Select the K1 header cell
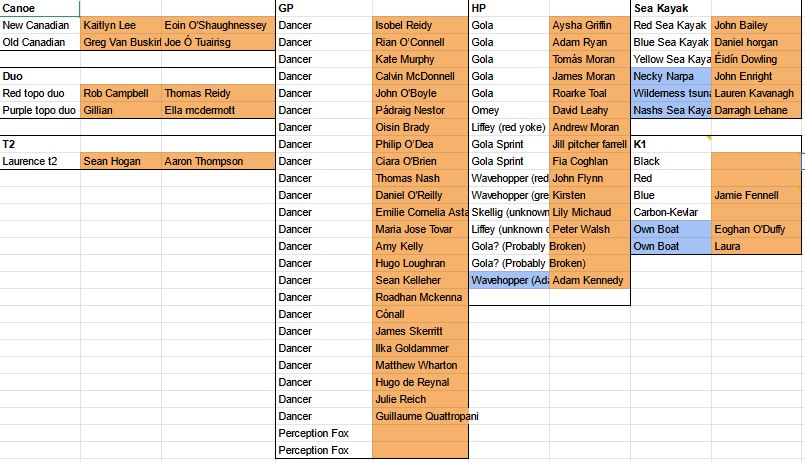Image resolution: width=805 pixels, height=462 pixels. coord(671,144)
